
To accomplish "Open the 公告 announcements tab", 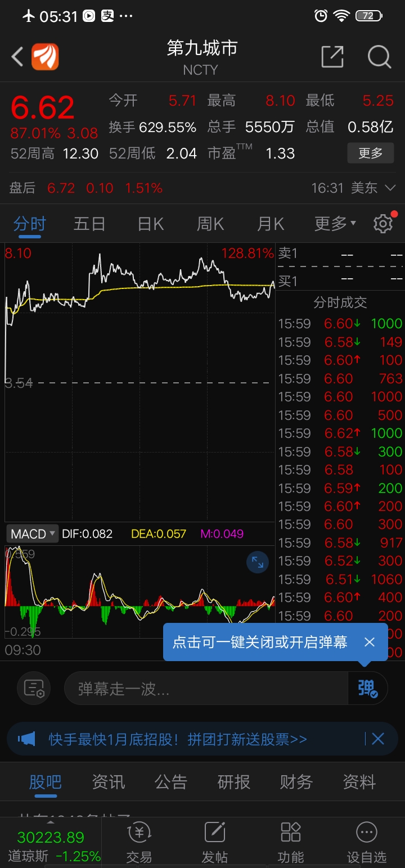I will click(171, 782).
